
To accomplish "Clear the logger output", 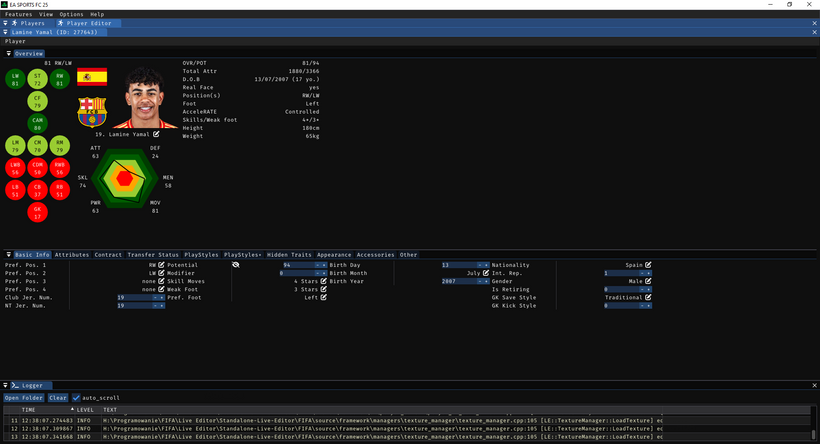I will [x=58, y=397].
